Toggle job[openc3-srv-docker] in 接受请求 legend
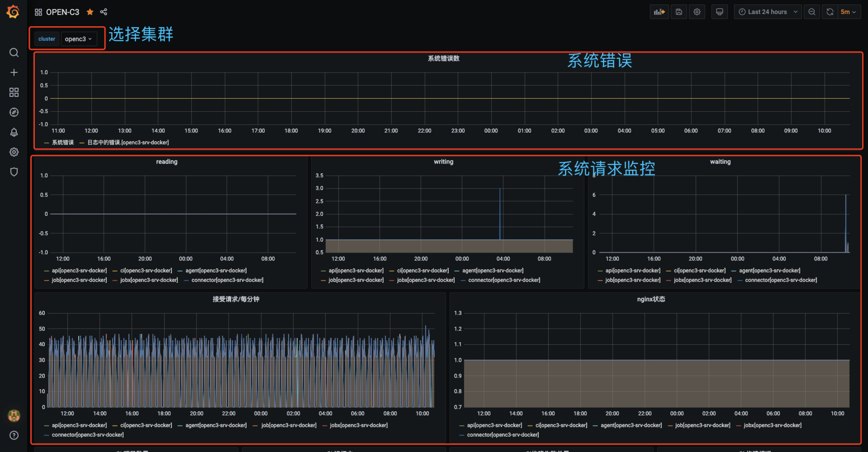The image size is (868, 452). click(x=289, y=425)
